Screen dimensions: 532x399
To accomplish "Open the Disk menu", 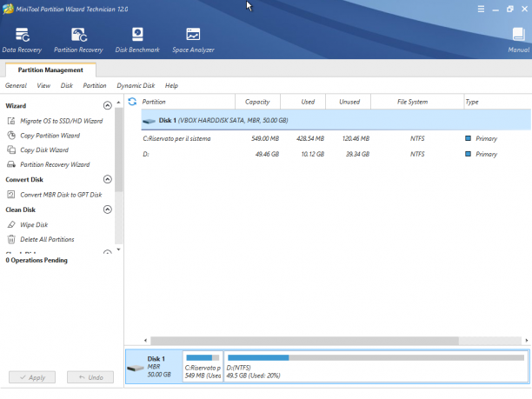I will click(x=67, y=85).
